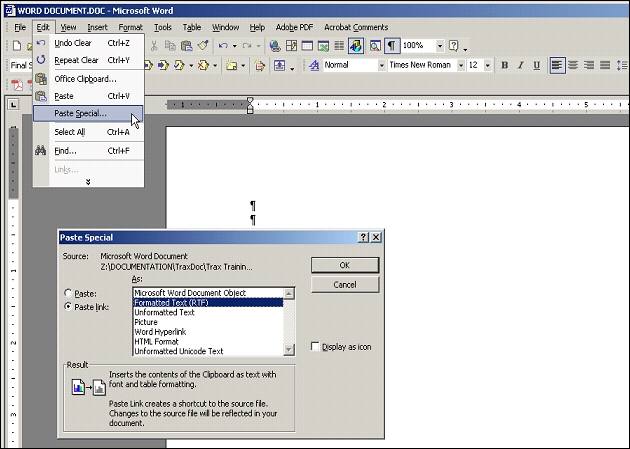Toggle Bold formatting

[x=505, y=65]
